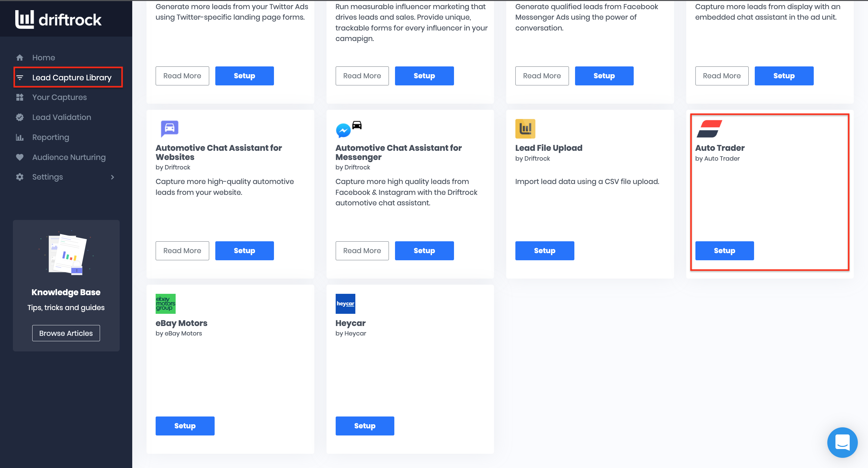Click Browse Articles in the Knowledge Base panel
The width and height of the screenshot is (868, 468).
pos(66,333)
